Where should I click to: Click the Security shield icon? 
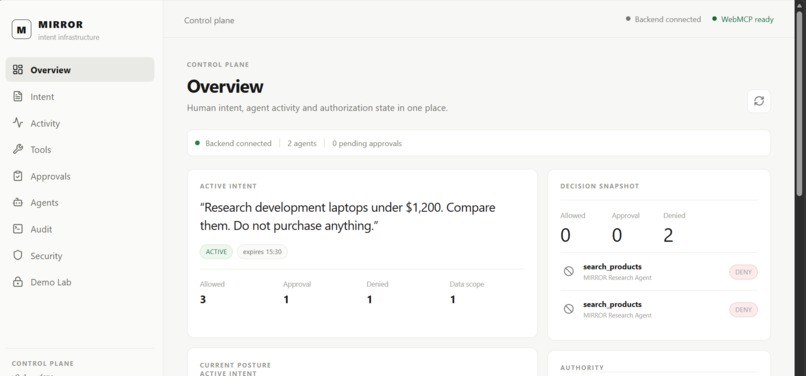coord(18,255)
